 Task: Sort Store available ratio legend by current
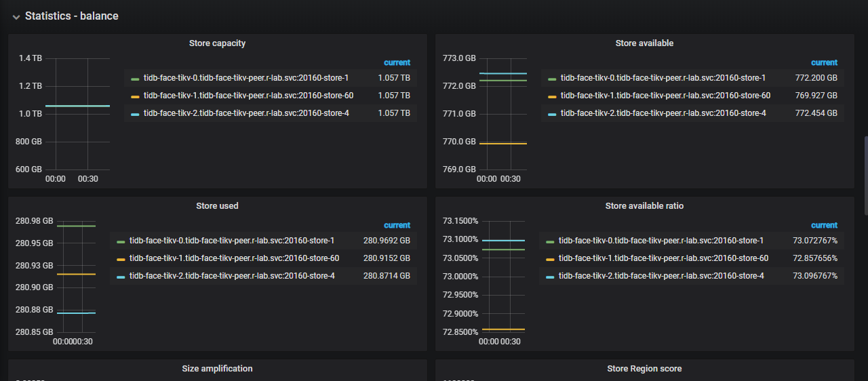coord(824,225)
